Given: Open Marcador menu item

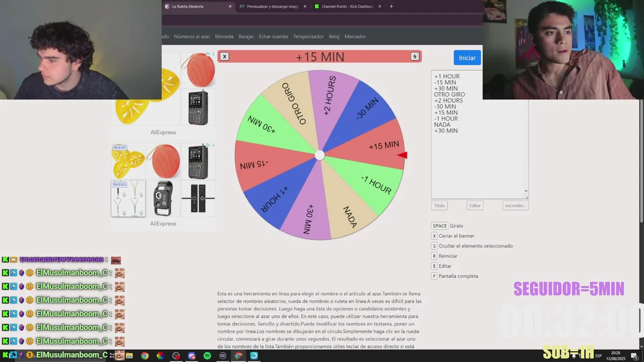Looking at the screenshot, I should [x=355, y=36].
